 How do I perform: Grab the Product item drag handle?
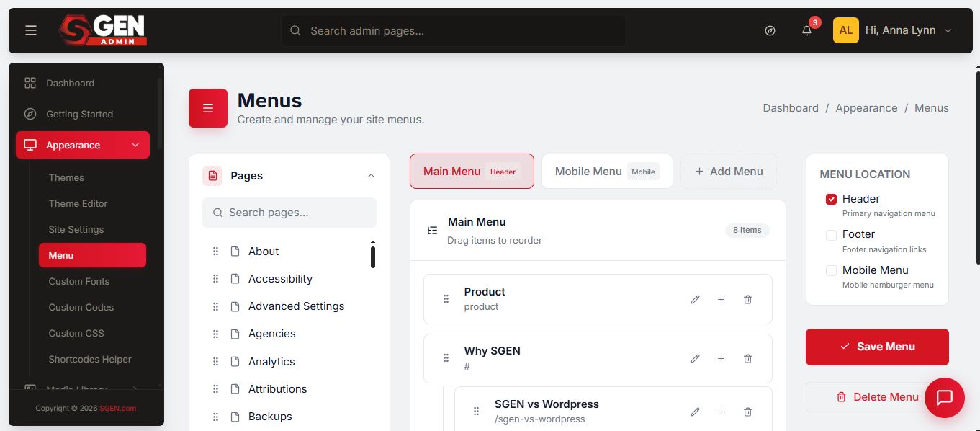pyautogui.click(x=446, y=299)
